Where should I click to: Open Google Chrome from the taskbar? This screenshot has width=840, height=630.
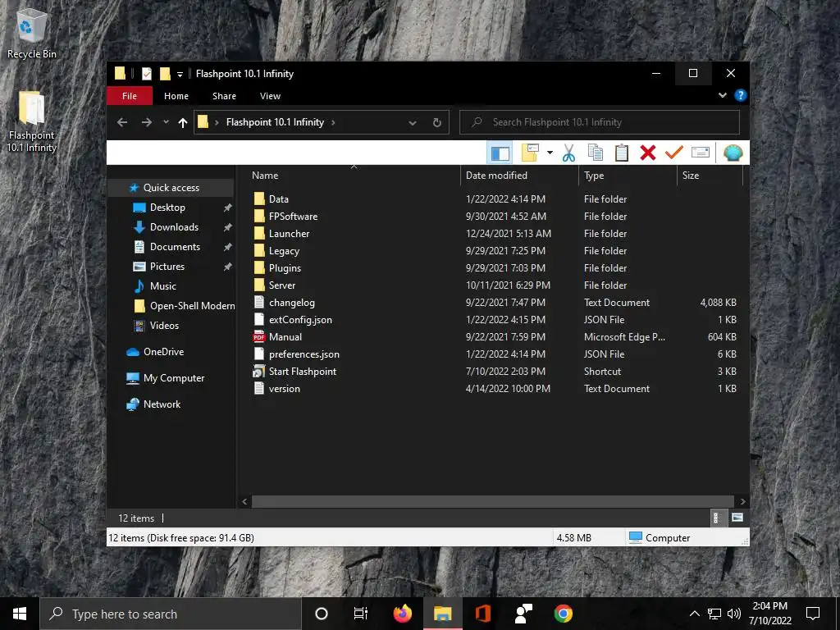[563, 614]
